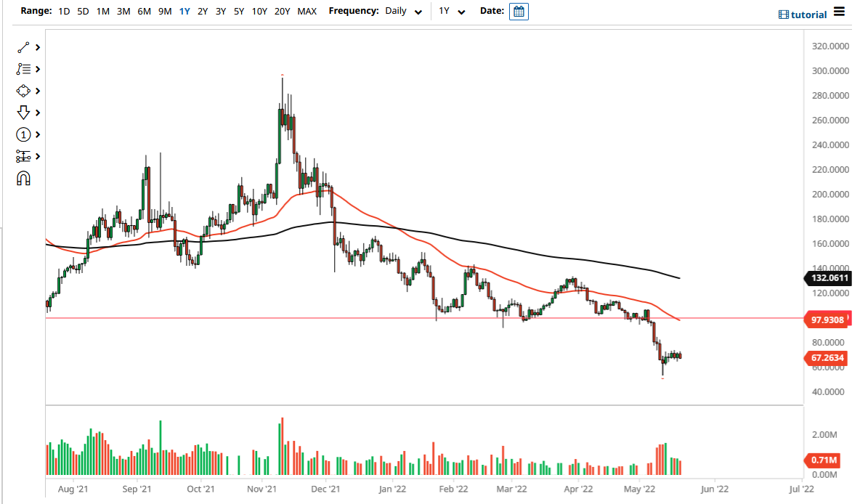Select the numbered callout tool
The image size is (860, 504).
22,134
